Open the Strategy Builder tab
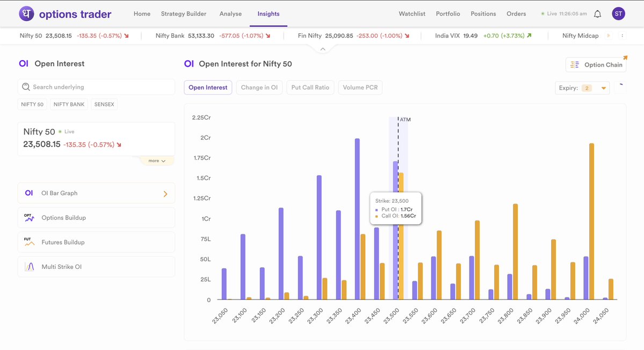This screenshot has height=350, width=644. (x=184, y=13)
